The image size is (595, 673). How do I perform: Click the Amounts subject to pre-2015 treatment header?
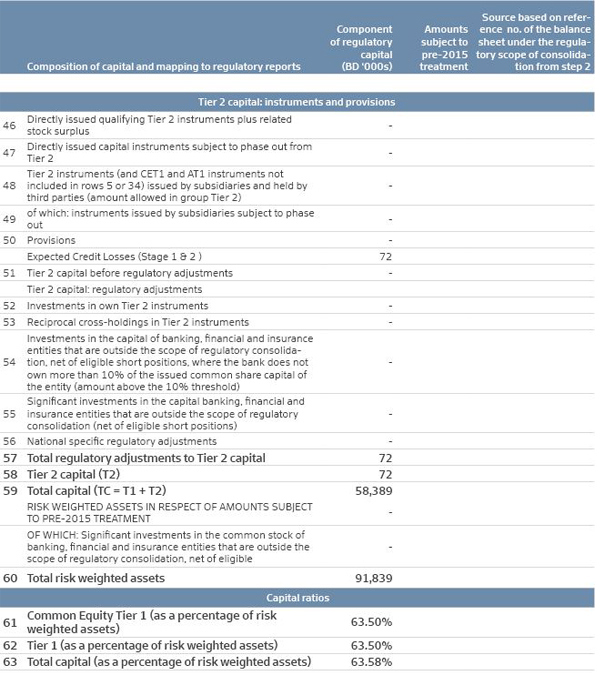click(444, 48)
